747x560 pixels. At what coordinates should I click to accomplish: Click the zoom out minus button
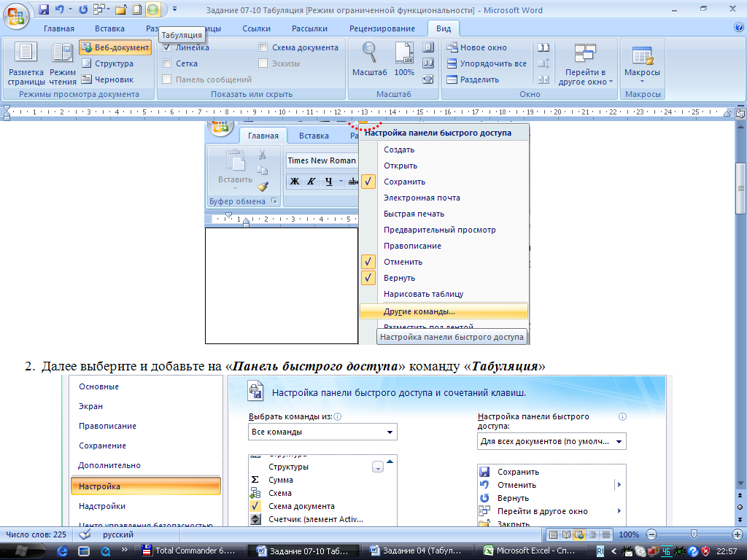[651, 534]
